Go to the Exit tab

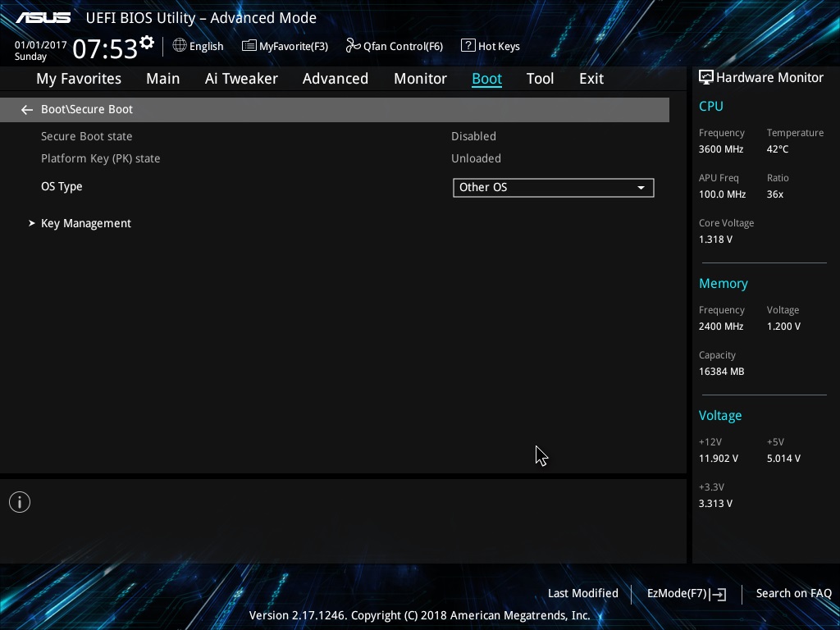591,79
